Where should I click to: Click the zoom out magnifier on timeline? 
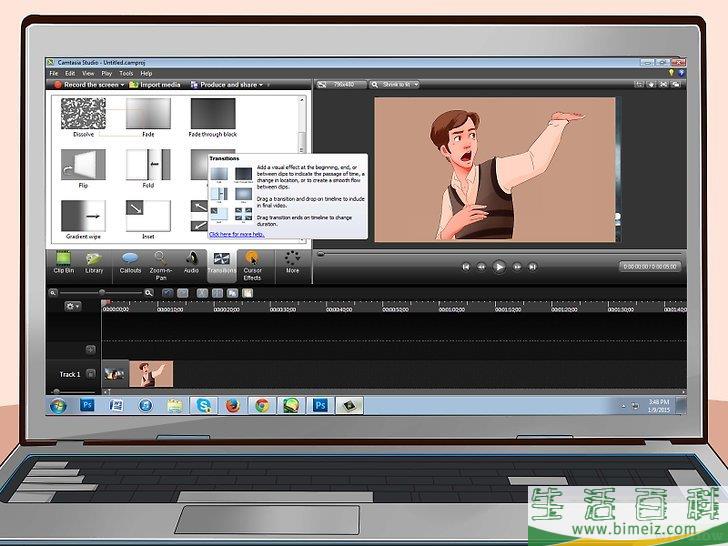click(53, 292)
